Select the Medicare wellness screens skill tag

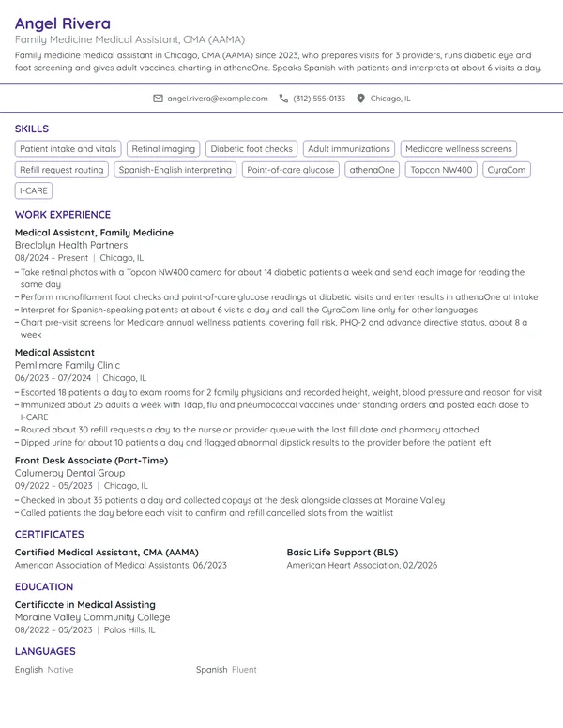pyautogui.click(x=459, y=148)
